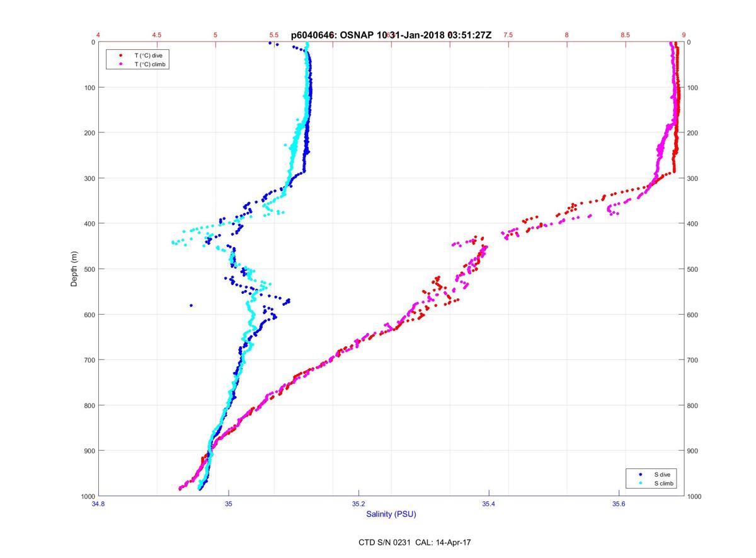Click the cyan S climb legend marker
The height and width of the screenshot is (558, 756).
point(641,483)
